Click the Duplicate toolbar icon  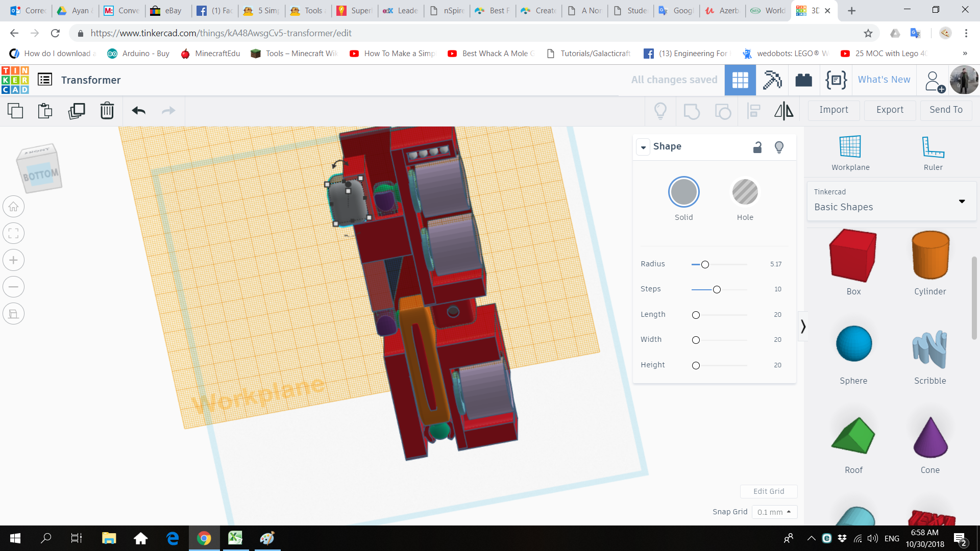coord(77,111)
